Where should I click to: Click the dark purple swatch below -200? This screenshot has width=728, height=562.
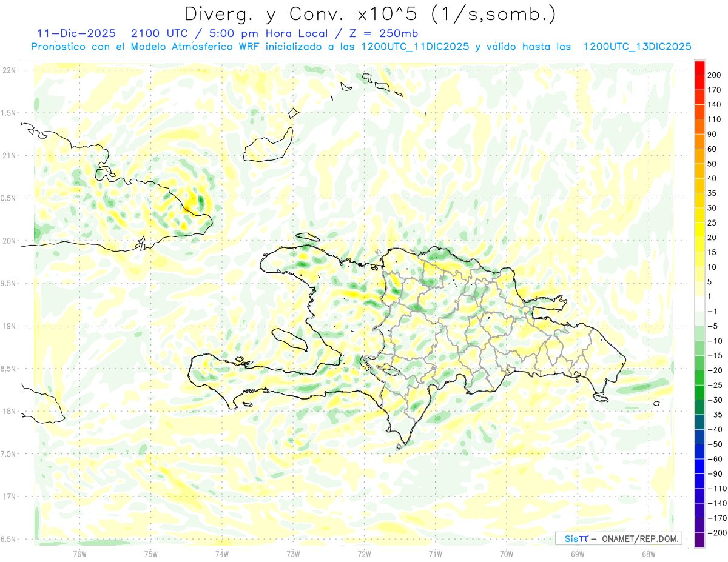coord(700,540)
